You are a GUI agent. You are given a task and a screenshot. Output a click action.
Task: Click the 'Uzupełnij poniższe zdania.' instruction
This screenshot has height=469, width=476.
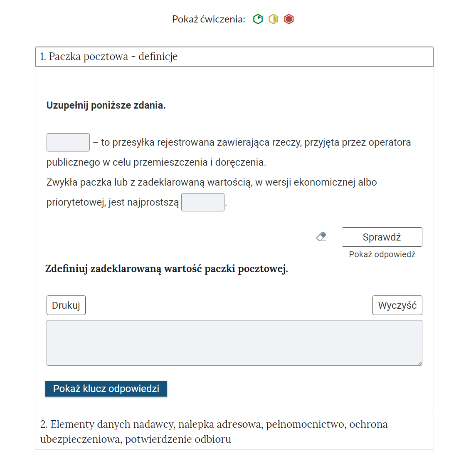click(106, 105)
